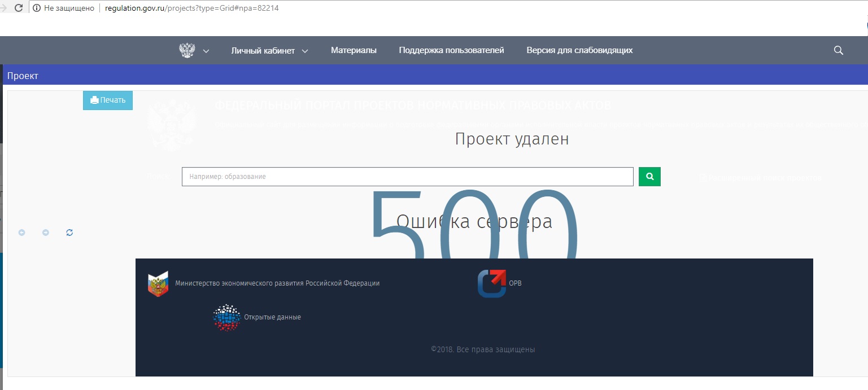Click the back arrow icon in the panel
The height and width of the screenshot is (390, 868).
tap(22, 233)
